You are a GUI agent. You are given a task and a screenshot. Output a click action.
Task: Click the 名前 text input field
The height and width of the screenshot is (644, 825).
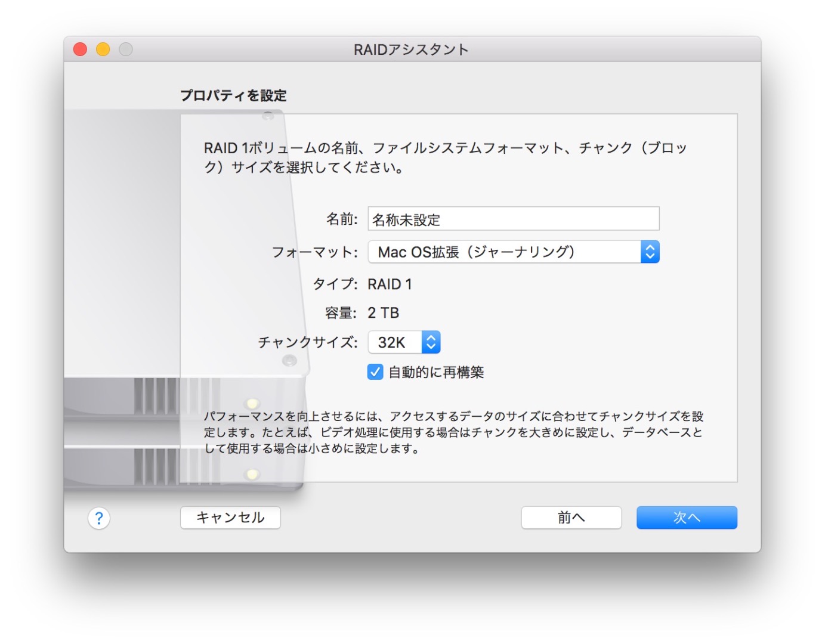click(x=514, y=219)
